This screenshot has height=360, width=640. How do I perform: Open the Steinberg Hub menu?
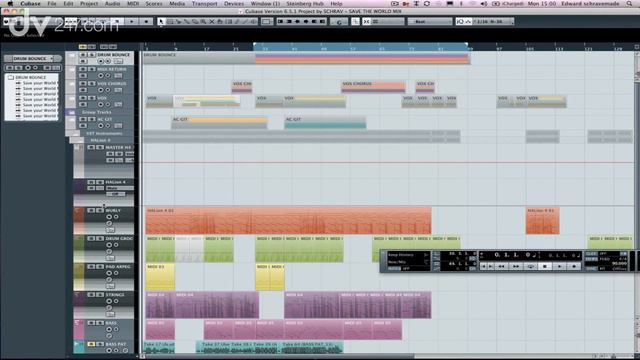[x=305, y=4]
